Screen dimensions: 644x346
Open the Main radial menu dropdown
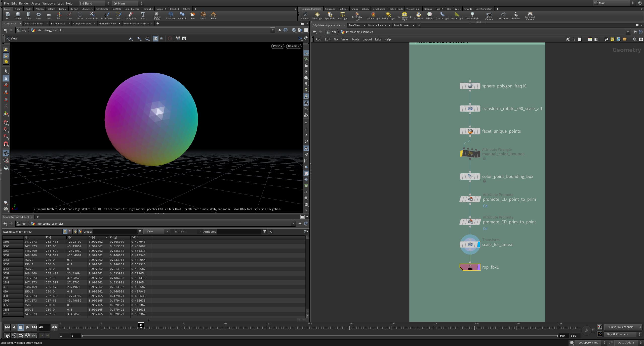[128, 3]
